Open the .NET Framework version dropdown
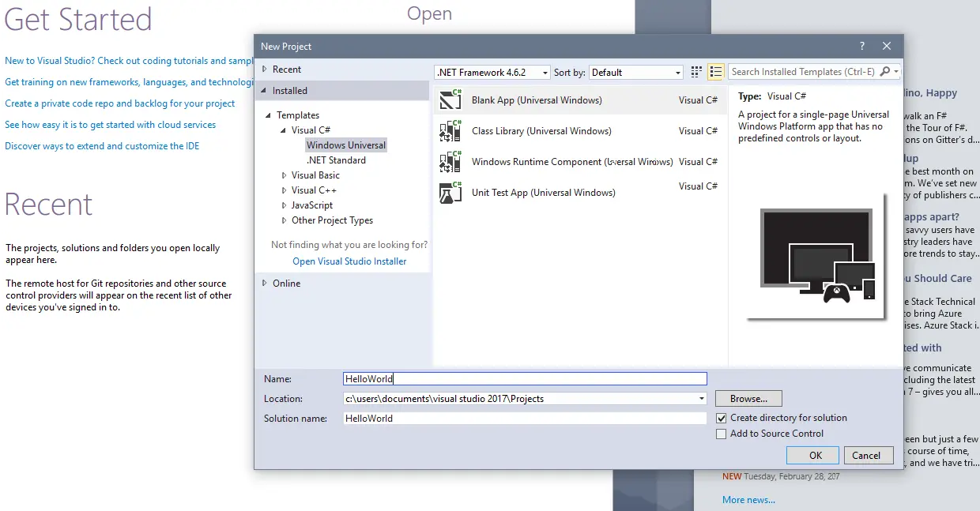Image resolution: width=980 pixels, height=511 pixels. (x=492, y=72)
